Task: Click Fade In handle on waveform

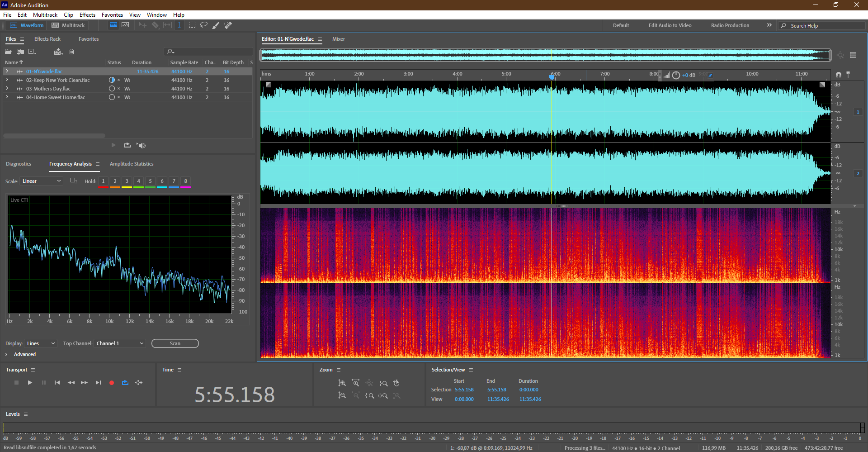Action: click(x=269, y=85)
